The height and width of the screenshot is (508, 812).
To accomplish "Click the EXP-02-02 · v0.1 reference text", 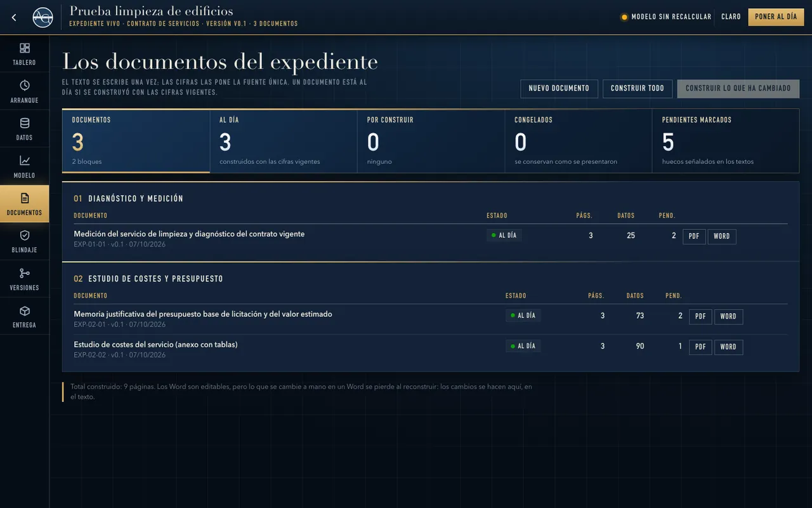I will (x=119, y=355).
